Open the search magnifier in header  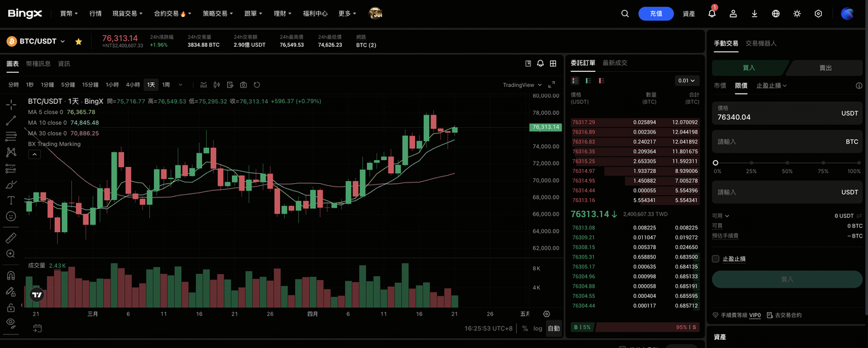click(x=625, y=14)
